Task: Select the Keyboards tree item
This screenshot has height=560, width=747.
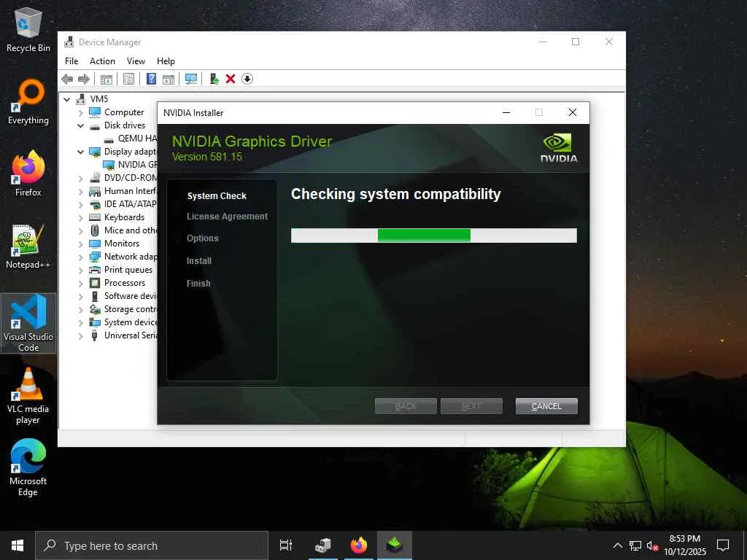Action: coord(124,217)
